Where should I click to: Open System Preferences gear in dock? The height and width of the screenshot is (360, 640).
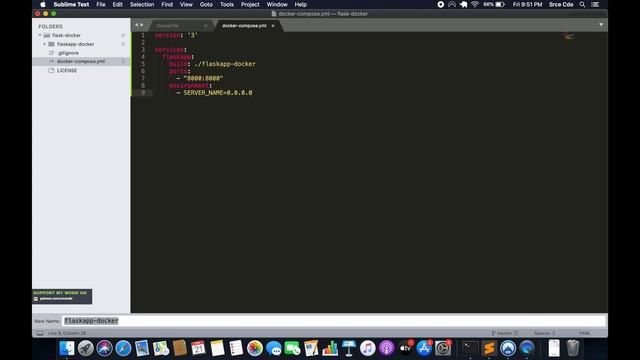click(442, 348)
